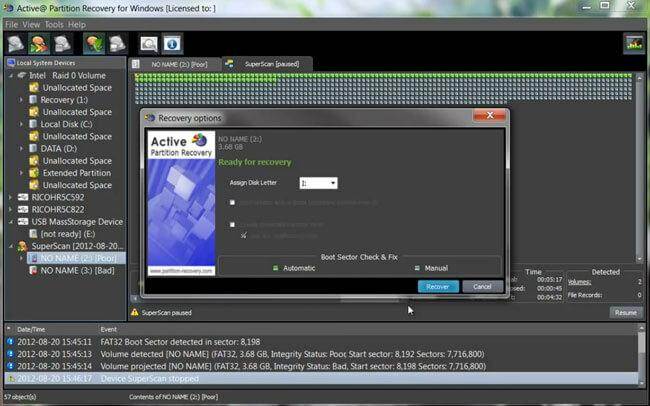This screenshot has height=406, width=650.
Task: Click the Cancel button in Recovery options
Action: [482, 286]
